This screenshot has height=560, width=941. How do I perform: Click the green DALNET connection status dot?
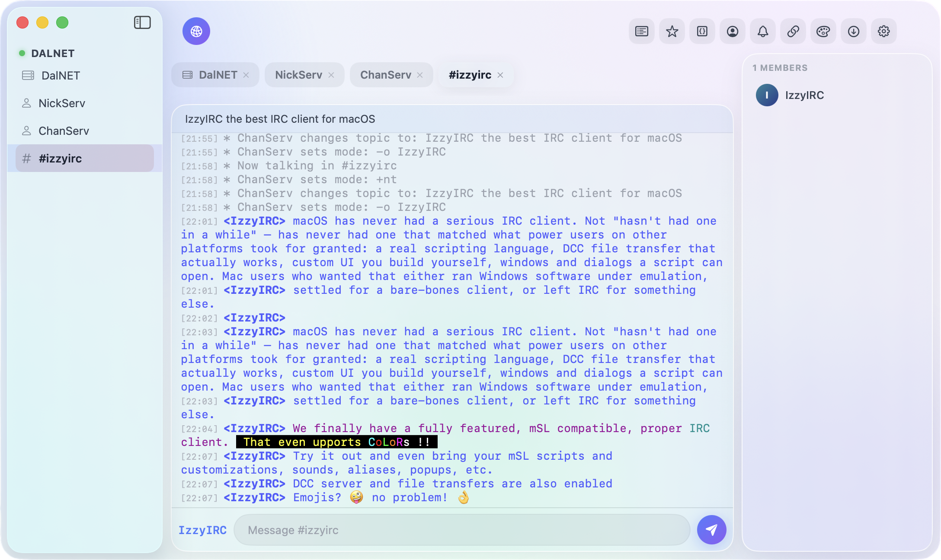click(x=22, y=53)
